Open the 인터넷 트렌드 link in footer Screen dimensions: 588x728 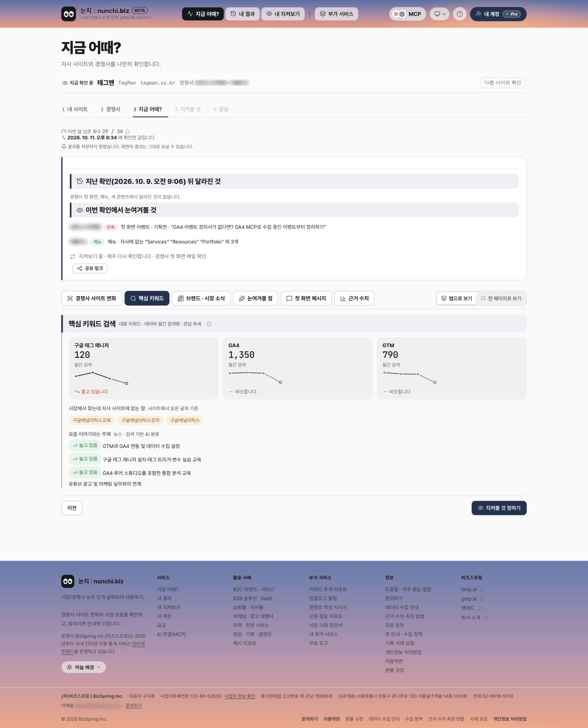pos(138,644)
